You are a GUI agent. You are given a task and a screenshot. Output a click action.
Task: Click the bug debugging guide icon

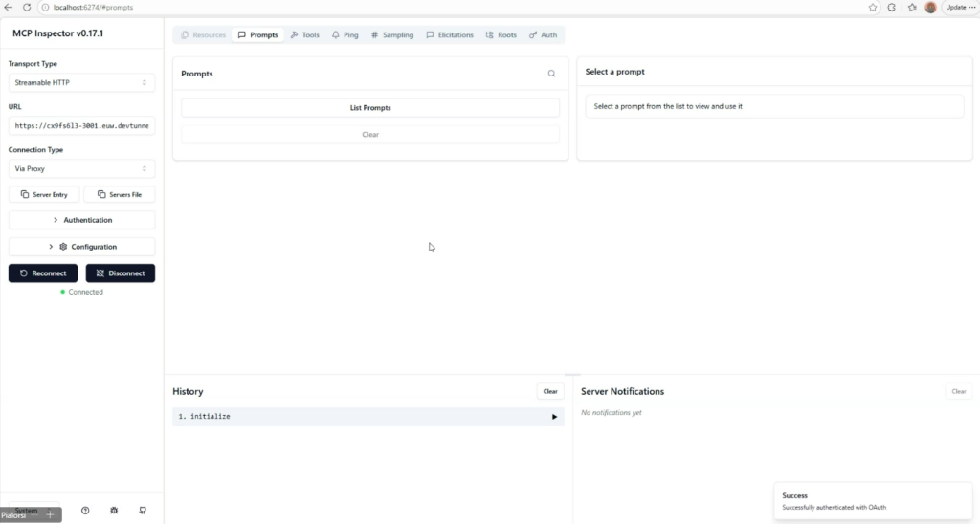tap(114, 511)
